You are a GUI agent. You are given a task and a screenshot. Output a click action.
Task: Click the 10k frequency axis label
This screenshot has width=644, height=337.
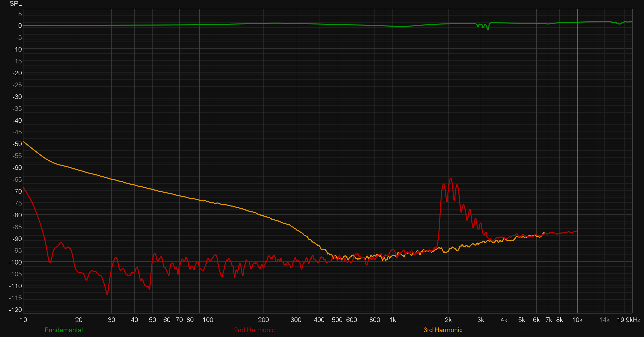577,320
